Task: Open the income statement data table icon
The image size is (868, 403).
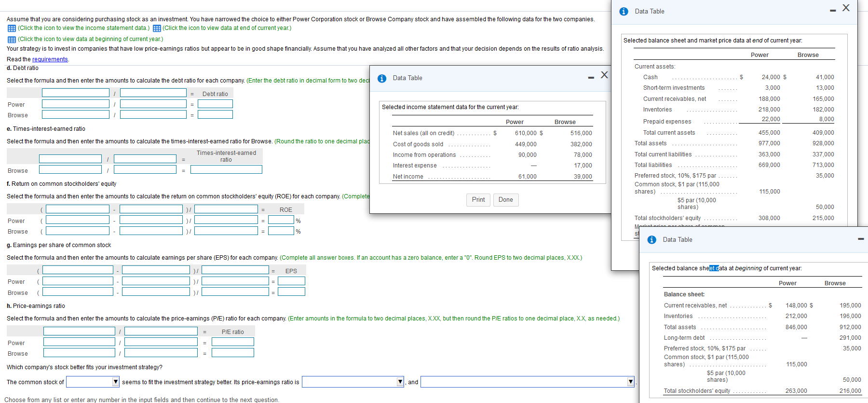Action: pyautogui.click(x=12, y=28)
